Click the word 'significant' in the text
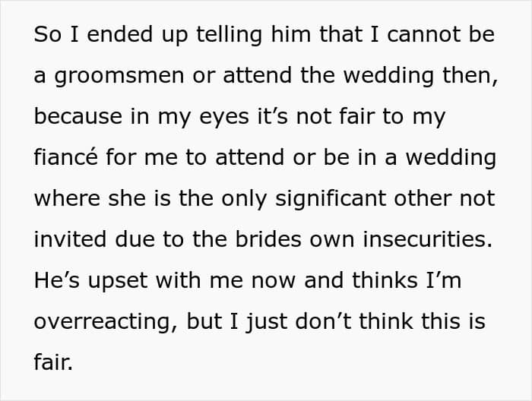 tap(331, 199)
